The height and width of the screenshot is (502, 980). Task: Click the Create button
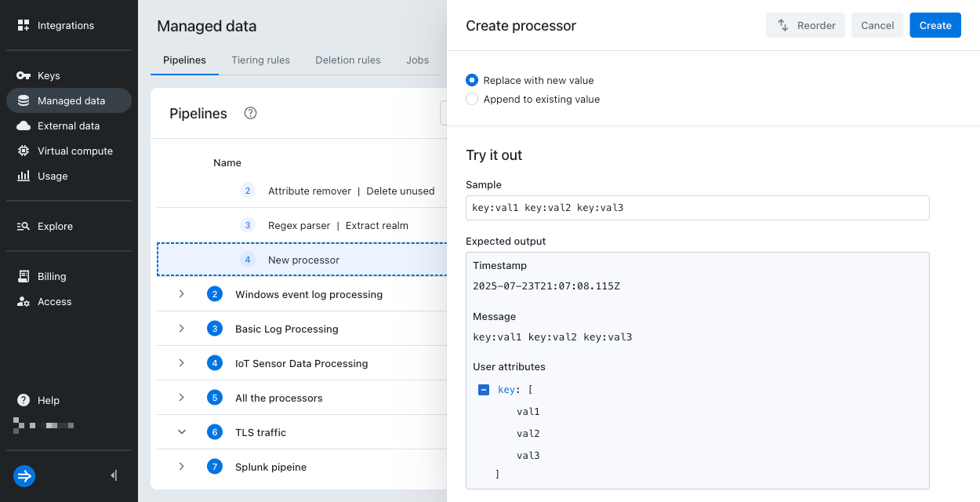tap(935, 25)
